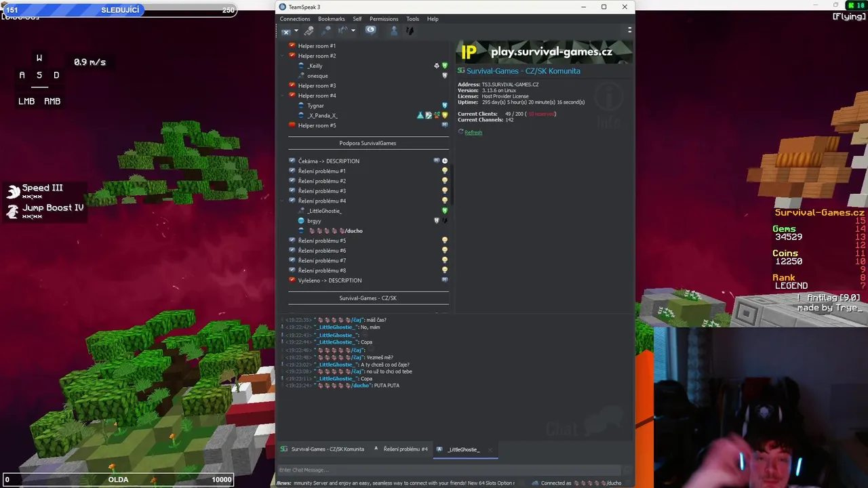Click the Connected as status bar entry

click(x=578, y=483)
